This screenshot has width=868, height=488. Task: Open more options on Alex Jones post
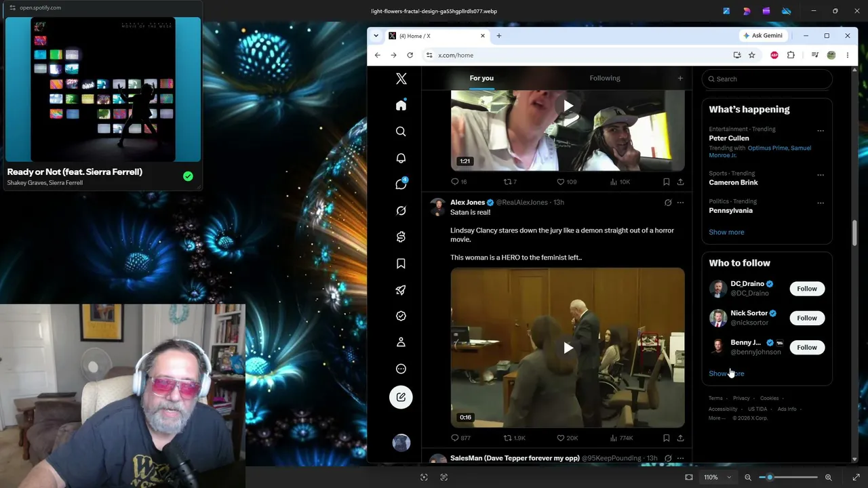[x=680, y=202]
